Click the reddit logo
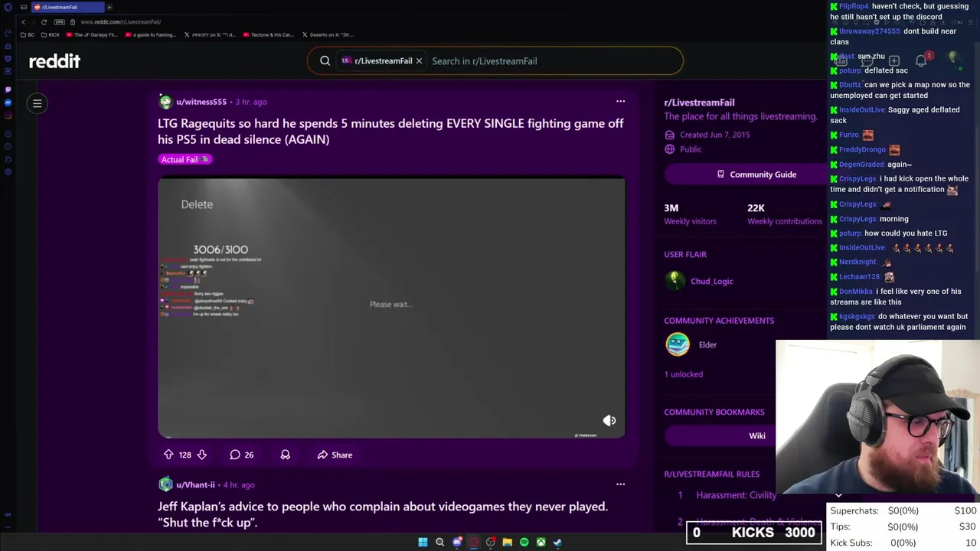The width and height of the screenshot is (980, 551). [x=54, y=61]
